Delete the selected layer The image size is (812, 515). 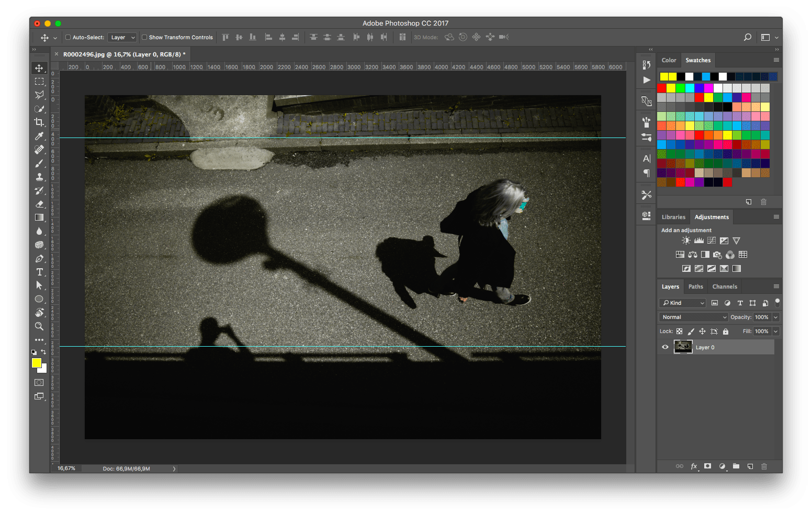pos(764,466)
